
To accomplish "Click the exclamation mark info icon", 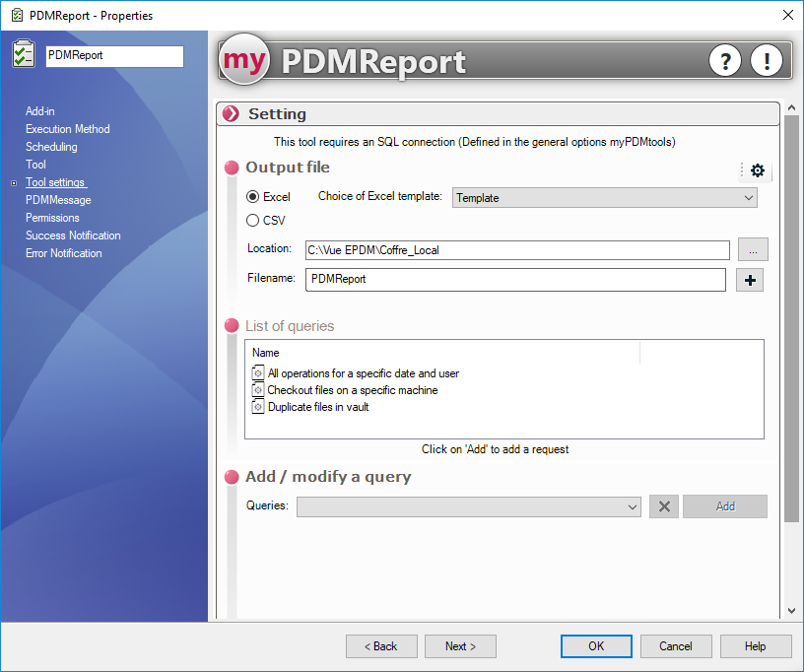I will coord(766,61).
